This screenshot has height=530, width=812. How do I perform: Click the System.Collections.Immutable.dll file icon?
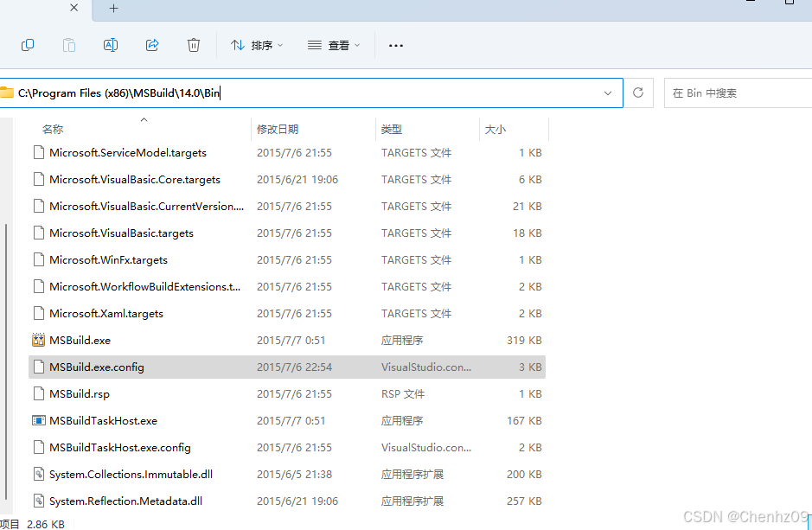pos(38,474)
